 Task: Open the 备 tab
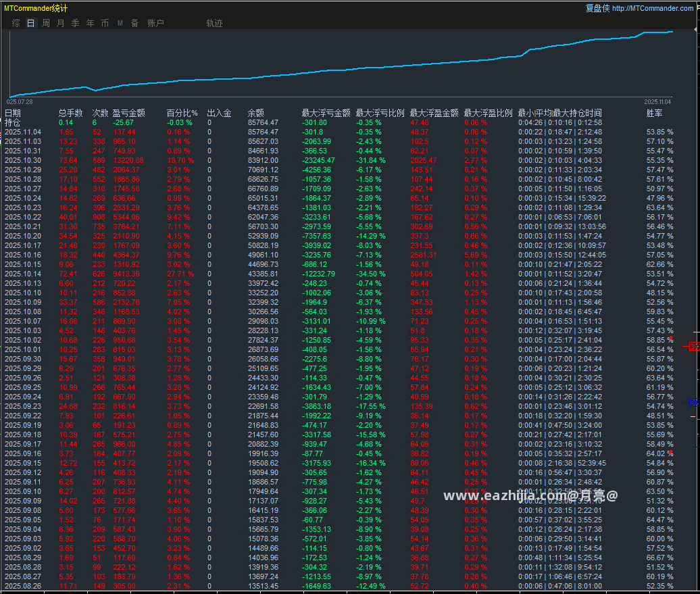(x=135, y=23)
